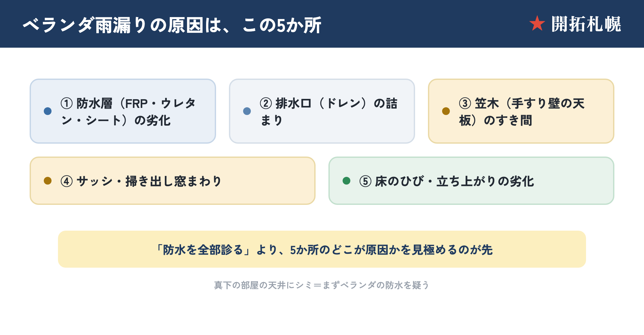Click the gray footnote about 天井にシミ
This screenshot has width=644, height=335.
(322, 285)
